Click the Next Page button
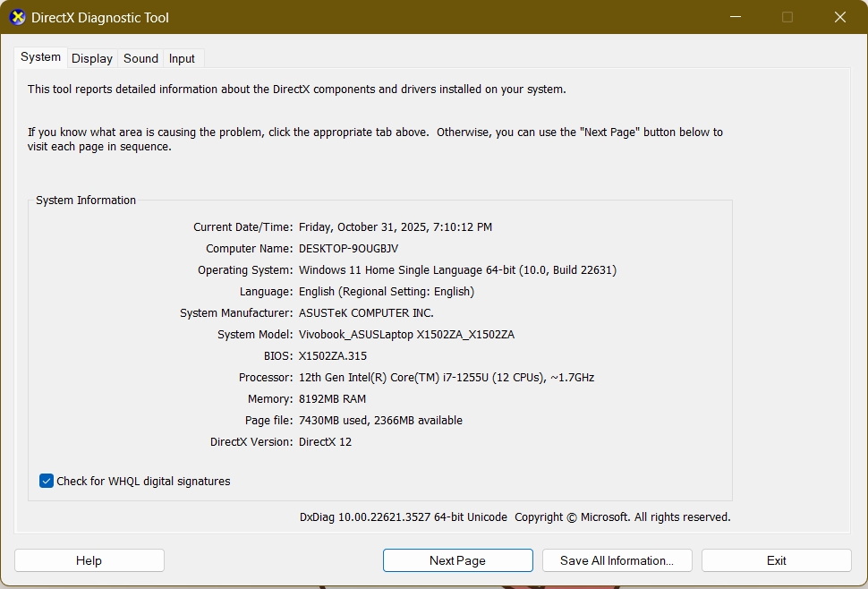The width and height of the screenshot is (868, 589). pos(457,560)
